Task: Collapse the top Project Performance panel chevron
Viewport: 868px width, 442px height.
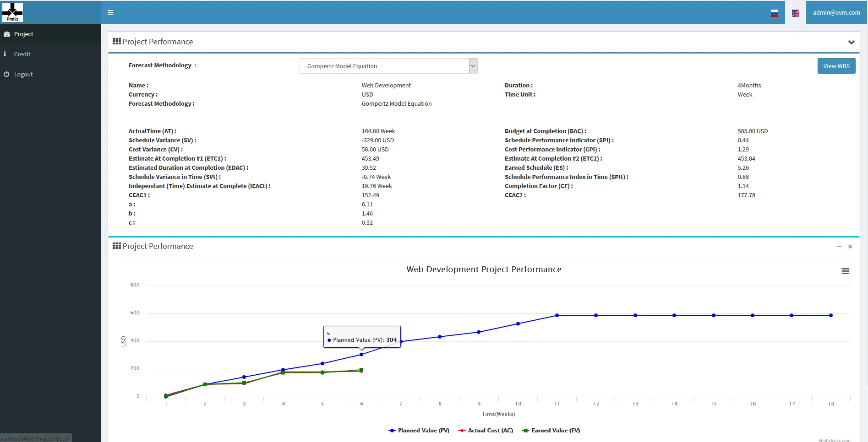Action: (x=851, y=42)
